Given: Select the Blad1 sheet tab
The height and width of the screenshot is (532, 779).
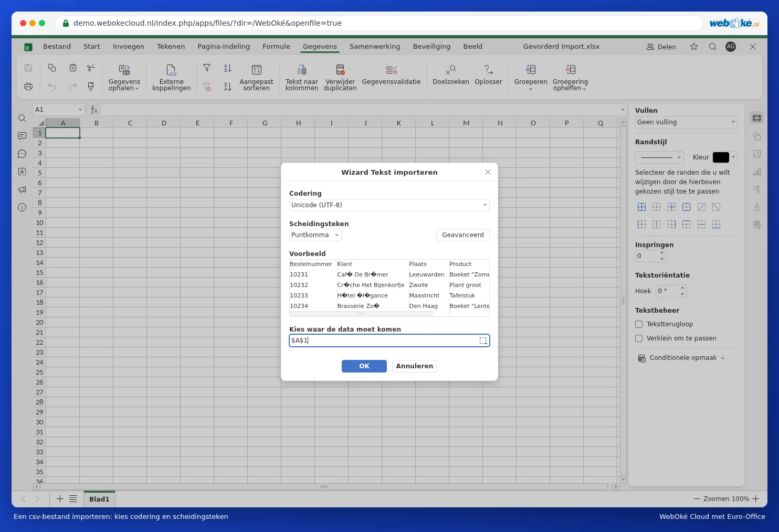Looking at the screenshot, I should point(99,499).
